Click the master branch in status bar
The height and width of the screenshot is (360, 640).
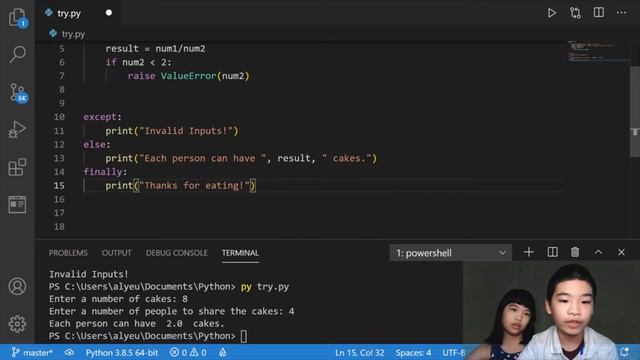[x=32, y=352]
